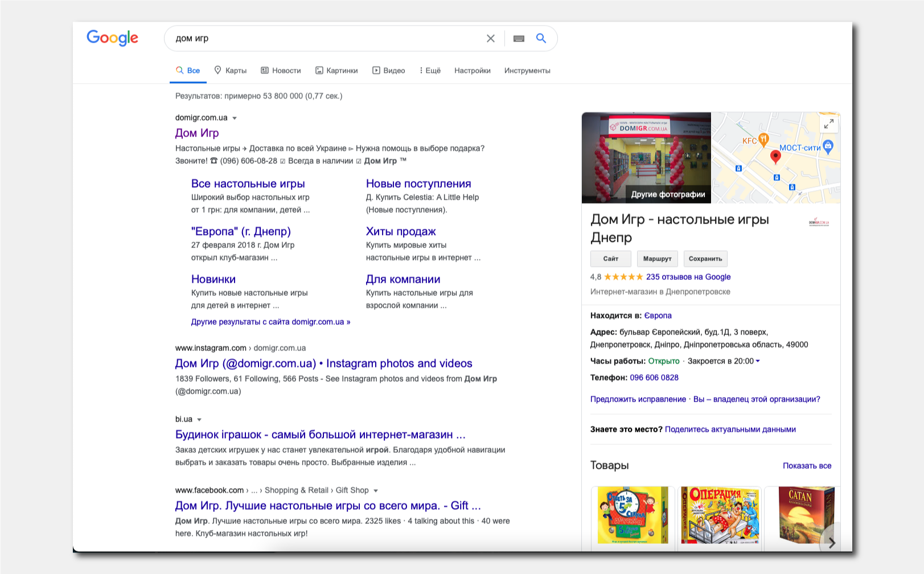924x574 pixels.
Task: Click the Сайт button in knowledge panel
Action: click(x=611, y=259)
